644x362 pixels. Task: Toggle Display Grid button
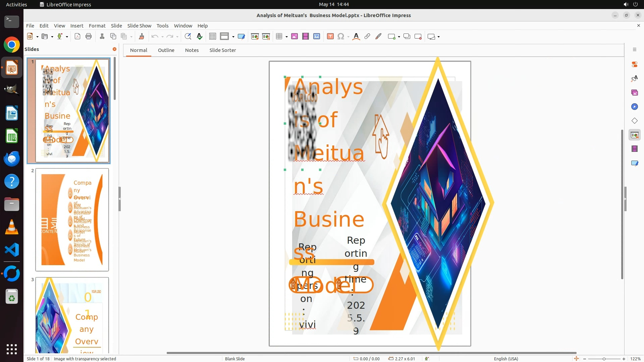(x=213, y=37)
